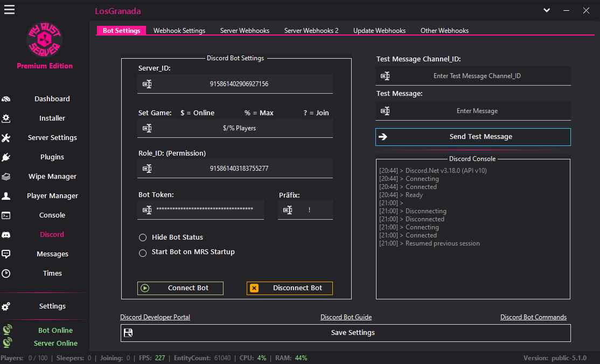Click the Save Settings floppy disk icon
Viewport: 600px width, 364px height.
coord(128,333)
